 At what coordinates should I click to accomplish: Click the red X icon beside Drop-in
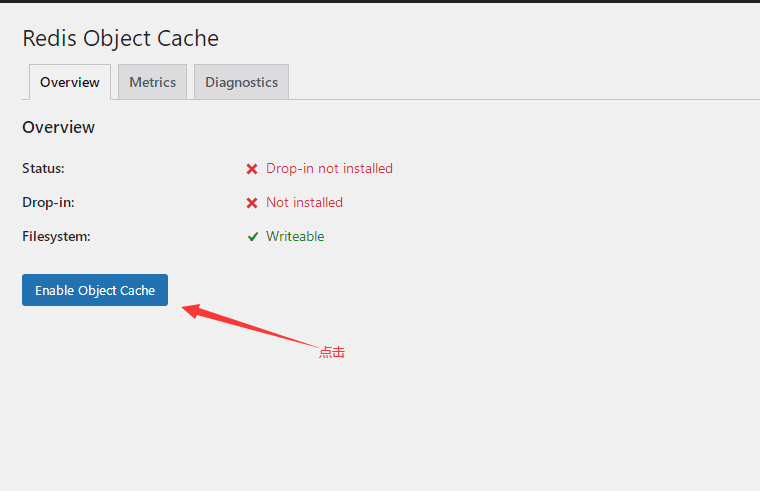[252, 203]
